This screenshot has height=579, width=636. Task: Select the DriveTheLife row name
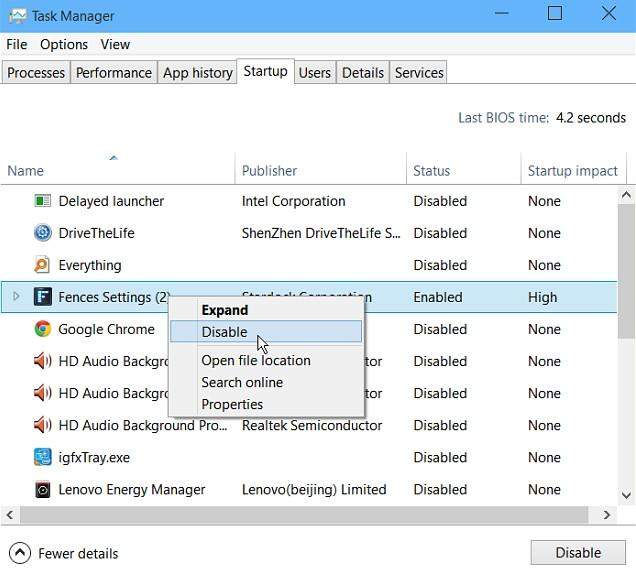pyautogui.click(x=97, y=233)
